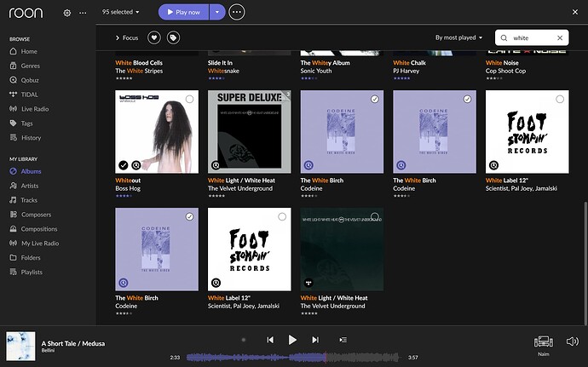Viewport: 588px width, 367px height.
Task: Open artist link 'Cop Shoot Cop'
Action: click(x=505, y=71)
